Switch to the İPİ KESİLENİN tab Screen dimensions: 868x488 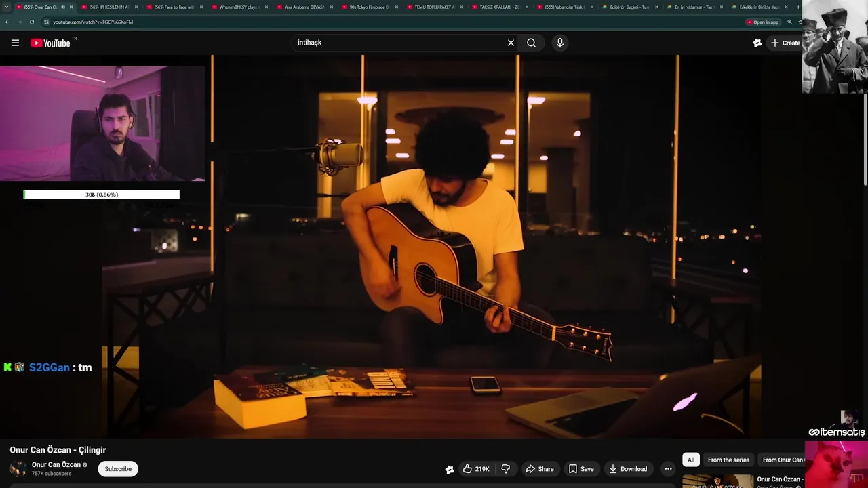[x=108, y=7]
